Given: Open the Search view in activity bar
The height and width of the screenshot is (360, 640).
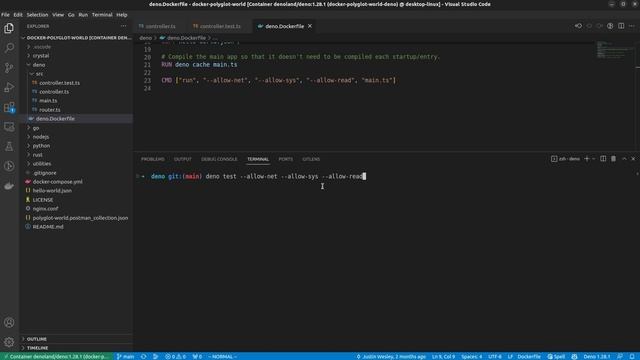Looking at the screenshot, I should pos(9,48).
